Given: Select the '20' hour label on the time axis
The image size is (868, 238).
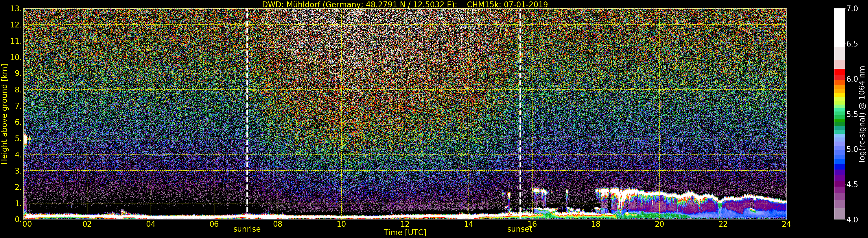Looking at the screenshot, I should point(659,224).
